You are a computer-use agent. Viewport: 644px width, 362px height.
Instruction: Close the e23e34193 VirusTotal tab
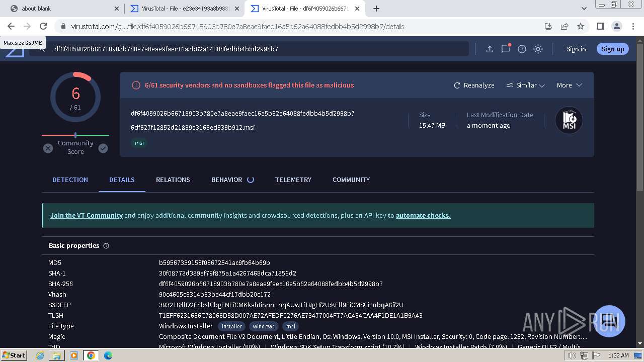coord(237,9)
